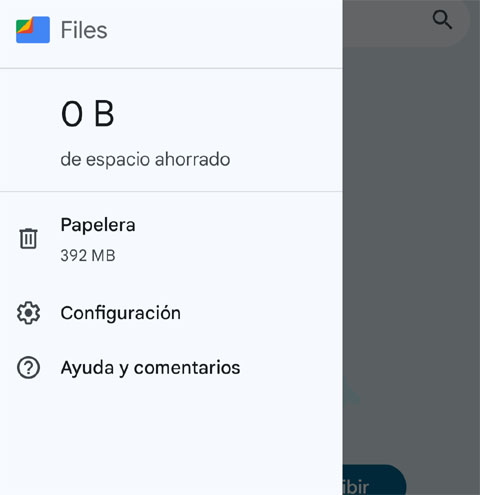Open the search magnifier icon
This screenshot has height=495, width=480.
tap(442, 20)
